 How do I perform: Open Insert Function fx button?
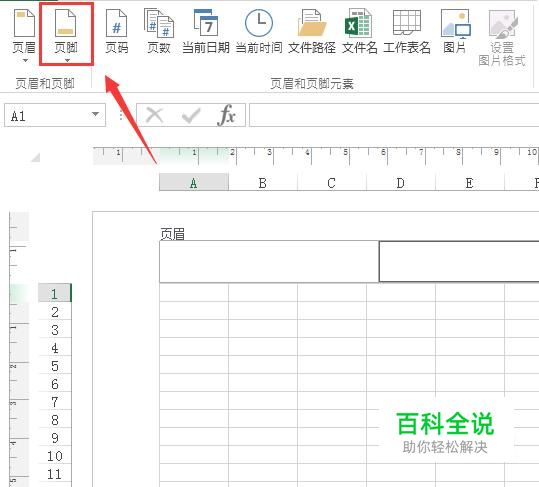227,115
